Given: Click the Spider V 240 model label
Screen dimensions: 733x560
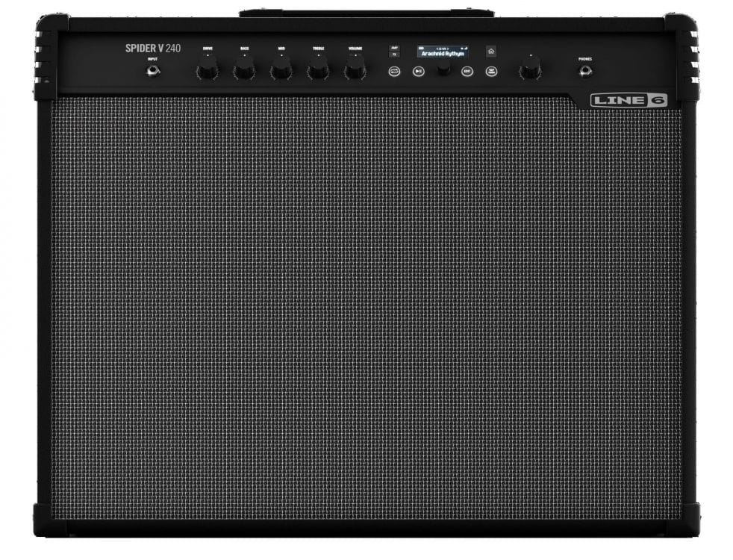Looking at the screenshot, I should point(153,49).
